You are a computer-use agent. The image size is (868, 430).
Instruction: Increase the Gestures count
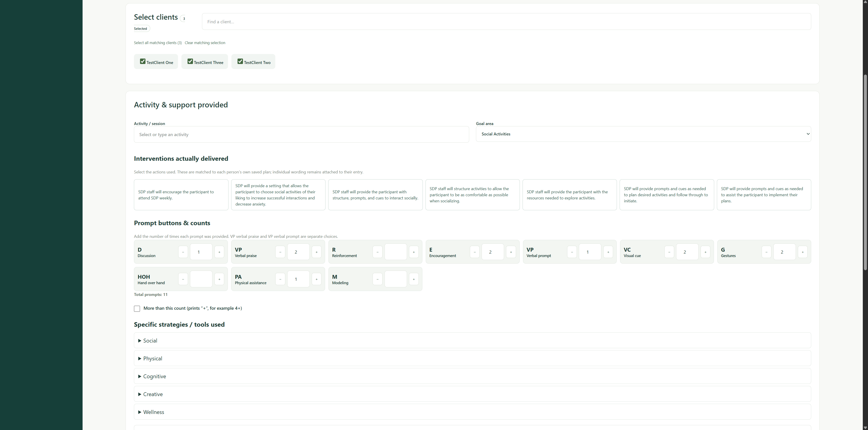[x=803, y=252]
